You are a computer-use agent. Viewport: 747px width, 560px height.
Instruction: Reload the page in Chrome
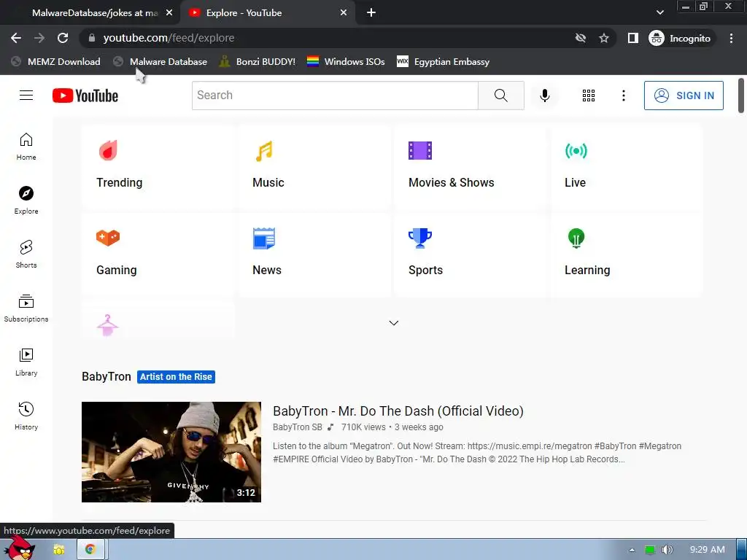click(x=63, y=38)
